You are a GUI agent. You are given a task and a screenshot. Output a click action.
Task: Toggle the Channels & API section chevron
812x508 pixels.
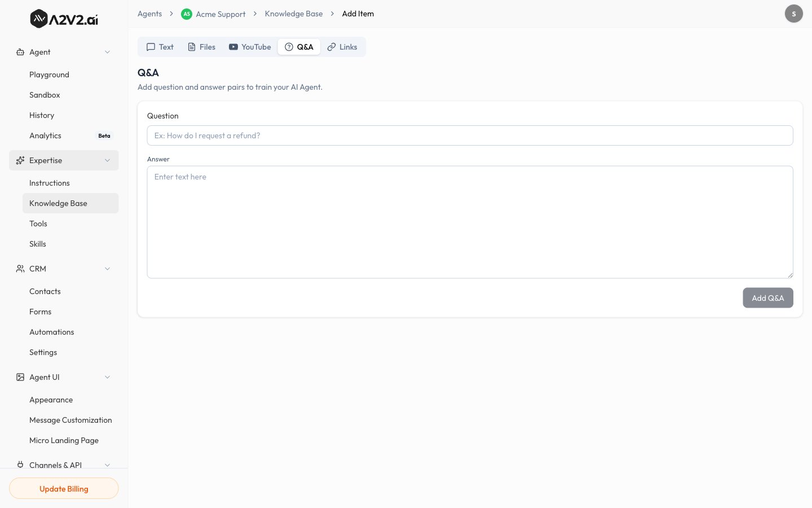pyautogui.click(x=107, y=465)
